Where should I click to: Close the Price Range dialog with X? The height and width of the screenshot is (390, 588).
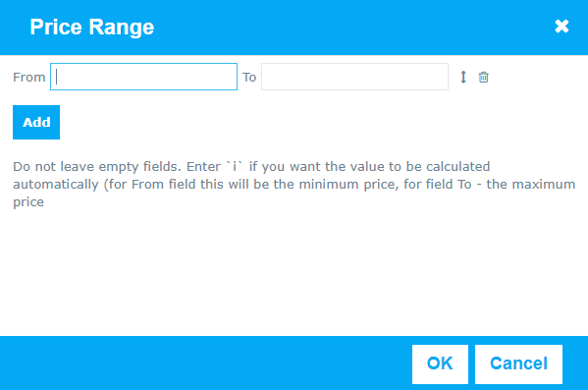[561, 27]
